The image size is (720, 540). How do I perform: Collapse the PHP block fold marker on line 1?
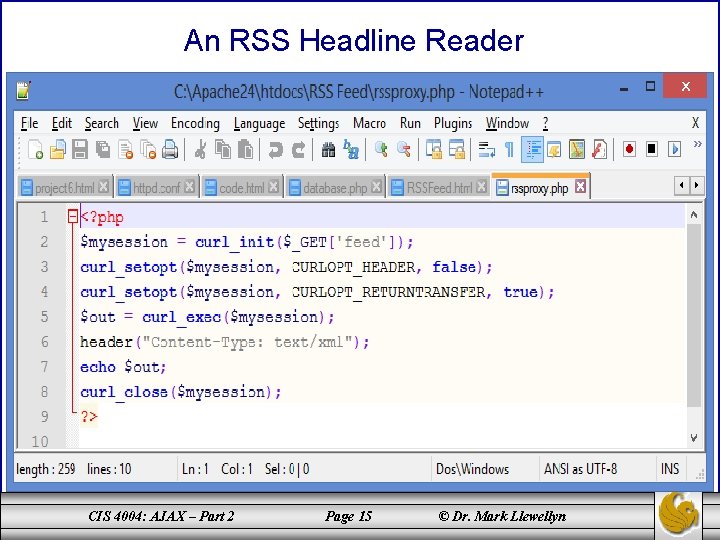73,216
